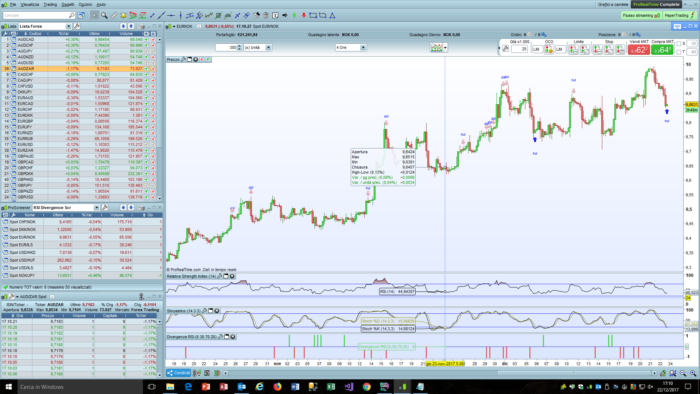Toggle Flusso streaming data feed
Viewport: 700px width, 394px height.
(x=641, y=15)
